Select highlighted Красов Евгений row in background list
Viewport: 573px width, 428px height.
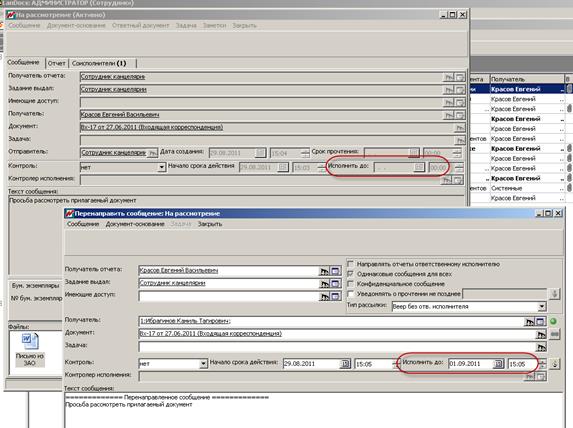click(x=526, y=89)
